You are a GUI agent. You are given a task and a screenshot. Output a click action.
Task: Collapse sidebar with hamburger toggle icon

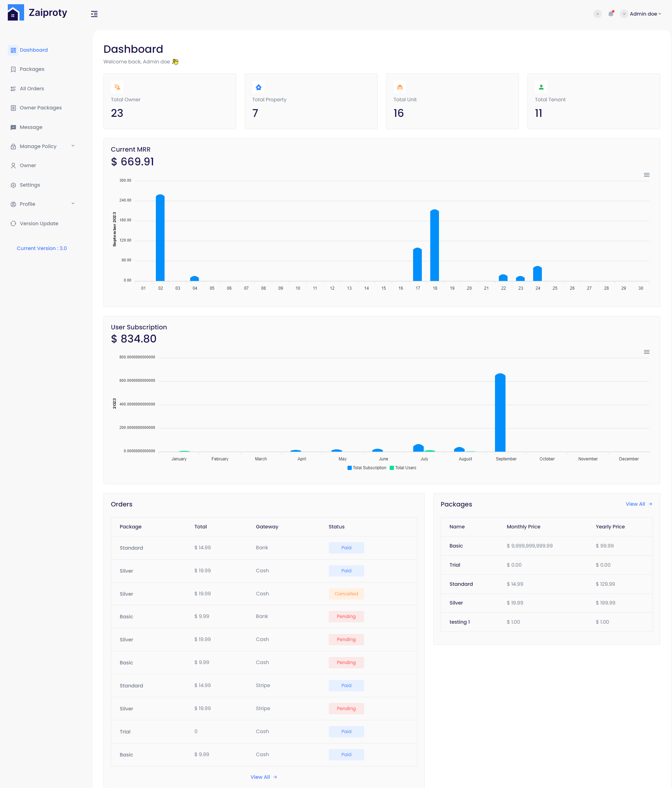coord(94,14)
